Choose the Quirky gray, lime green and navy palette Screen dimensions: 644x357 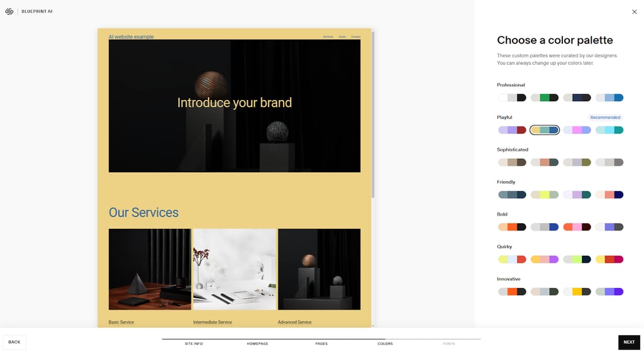[x=577, y=260]
